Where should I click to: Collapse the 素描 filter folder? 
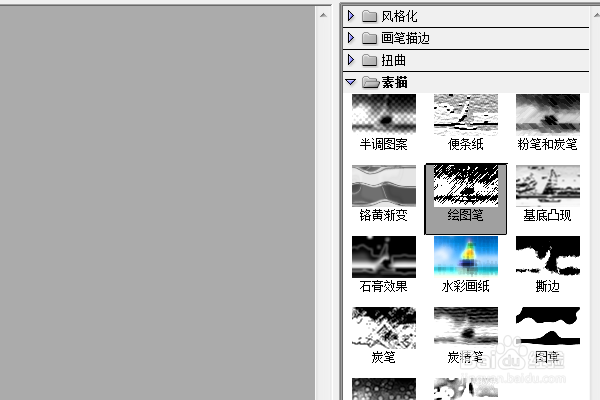[x=351, y=82]
